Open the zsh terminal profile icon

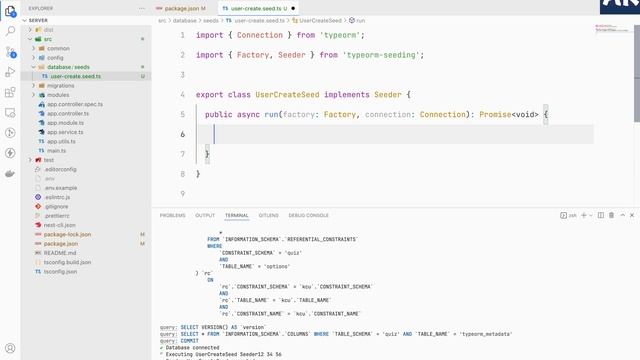[x=563, y=215]
